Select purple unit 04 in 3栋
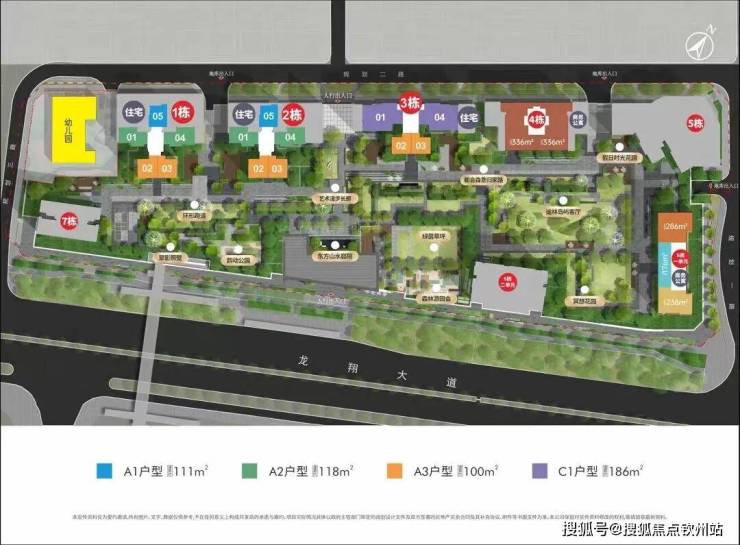 point(439,117)
